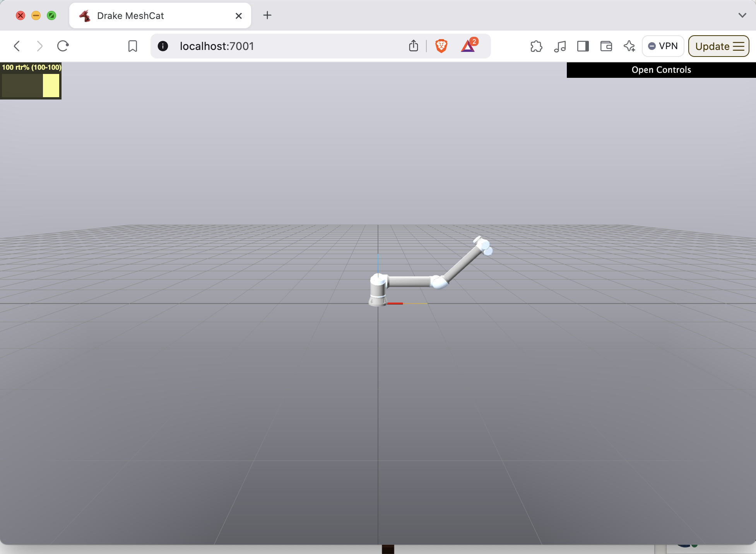Viewport: 756px width, 554px height.
Task: Click the share icon in address bar
Action: click(x=414, y=46)
